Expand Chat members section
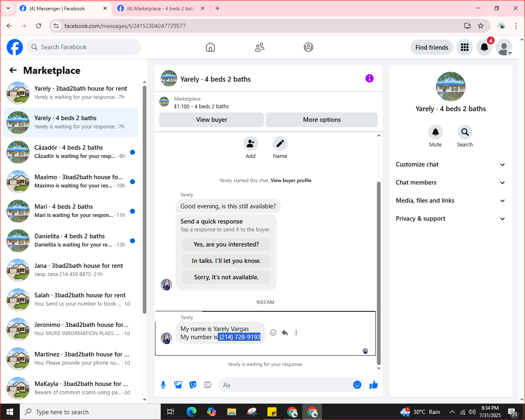The image size is (525, 420). [x=451, y=183]
